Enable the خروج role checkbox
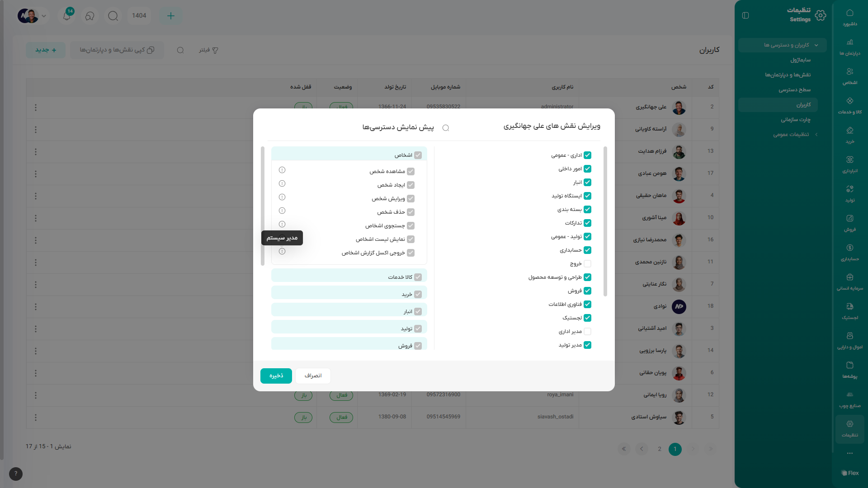The image size is (868, 488). [x=587, y=264]
